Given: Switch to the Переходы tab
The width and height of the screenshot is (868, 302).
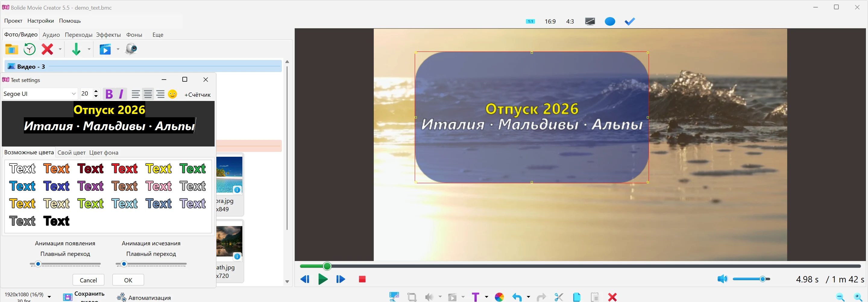Looking at the screenshot, I should click(x=78, y=35).
